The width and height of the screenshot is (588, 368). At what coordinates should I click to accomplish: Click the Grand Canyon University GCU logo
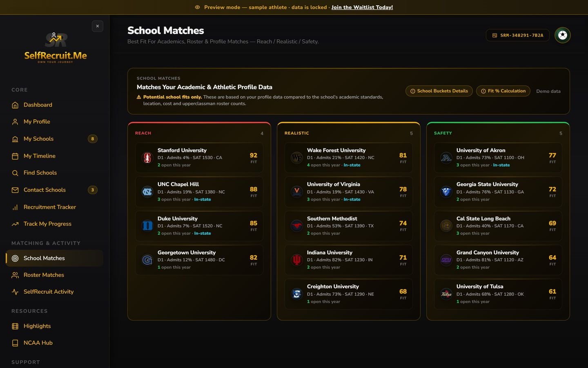pyautogui.click(x=446, y=260)
